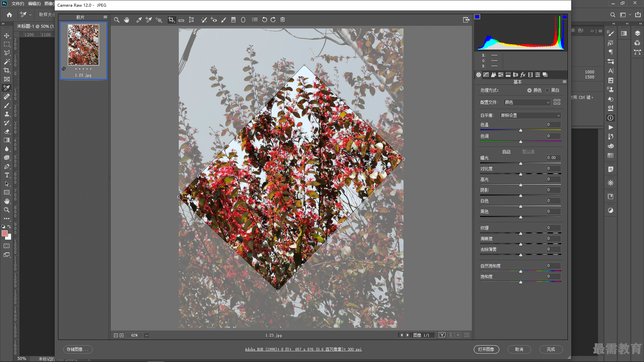The width and height of the screenshot is (644, 362).
Task: Select the Adjustment Brush tool
Action: click(224, 20)
